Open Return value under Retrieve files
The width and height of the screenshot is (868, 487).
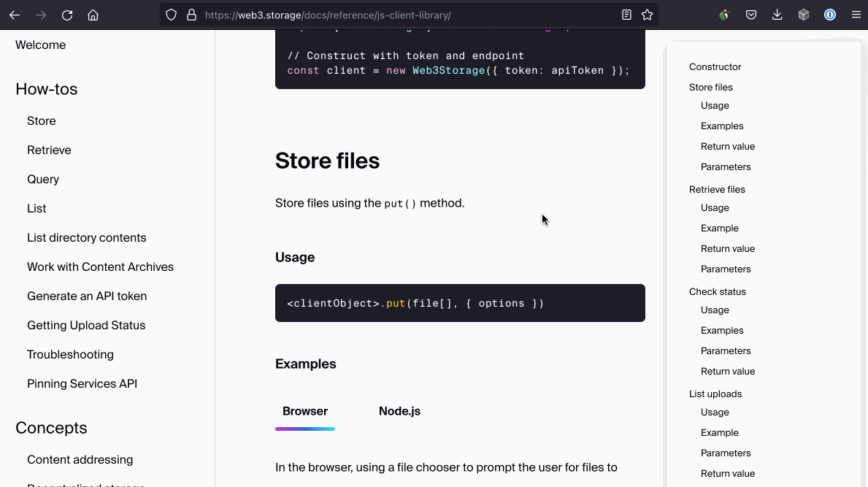[x=728, y=248]
